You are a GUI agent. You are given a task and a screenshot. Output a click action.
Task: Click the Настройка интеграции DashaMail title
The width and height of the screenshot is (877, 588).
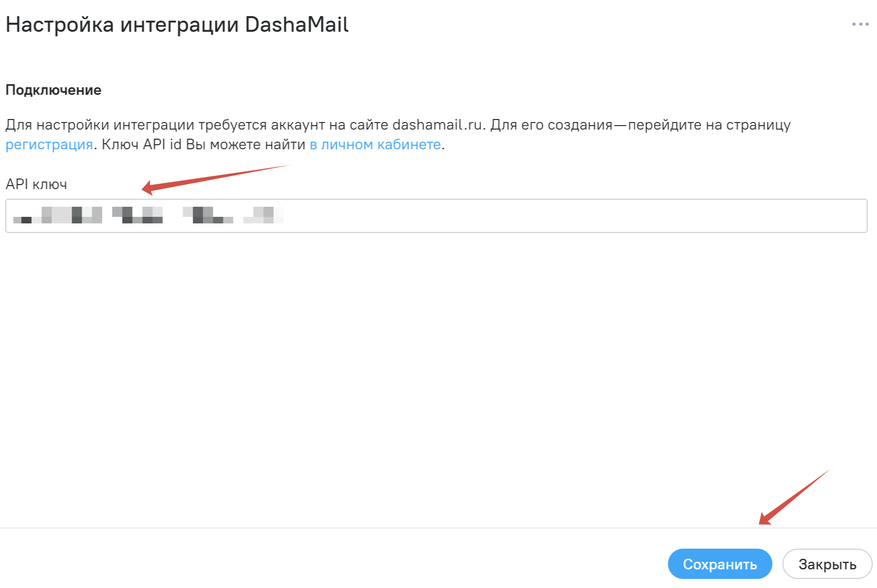pyautogui.click(x=177, y=25)
